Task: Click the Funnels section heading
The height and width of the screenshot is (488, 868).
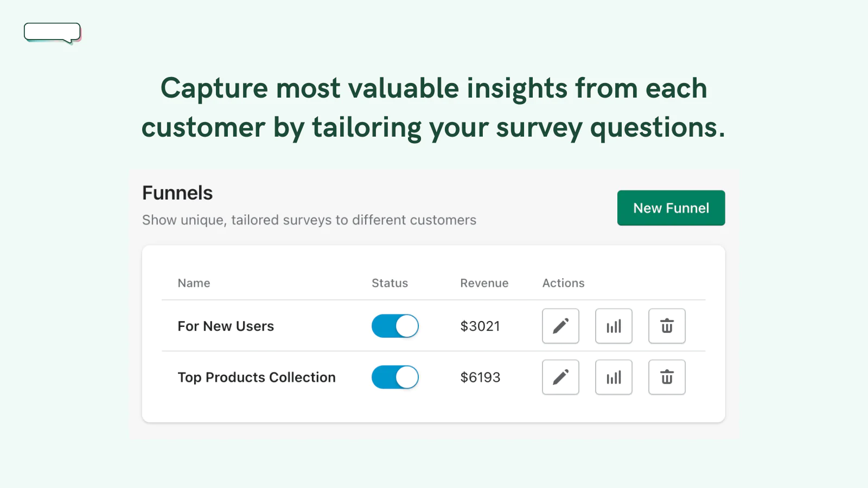Action: [x=177, y=193]
